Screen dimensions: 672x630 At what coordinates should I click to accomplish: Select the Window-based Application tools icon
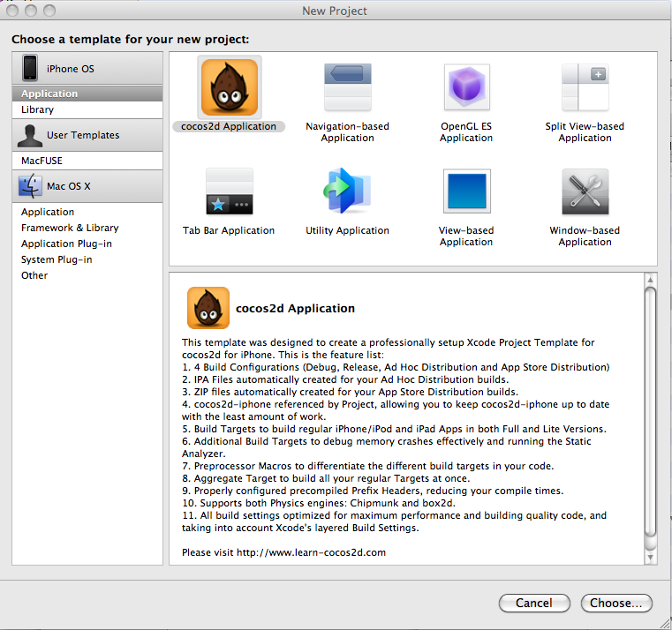coord(585,191)
